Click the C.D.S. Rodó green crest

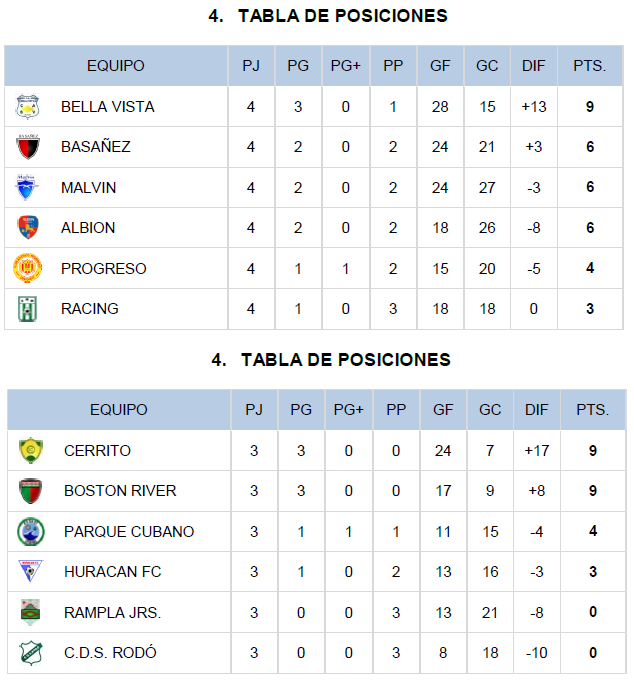pos(31,653)
